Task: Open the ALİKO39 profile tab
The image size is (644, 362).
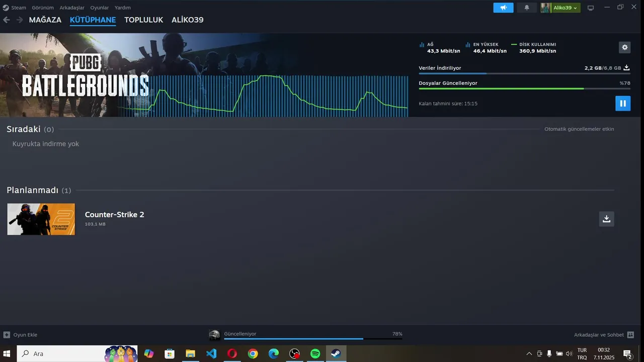Action: pyautogui.click(x=188, y=20)
